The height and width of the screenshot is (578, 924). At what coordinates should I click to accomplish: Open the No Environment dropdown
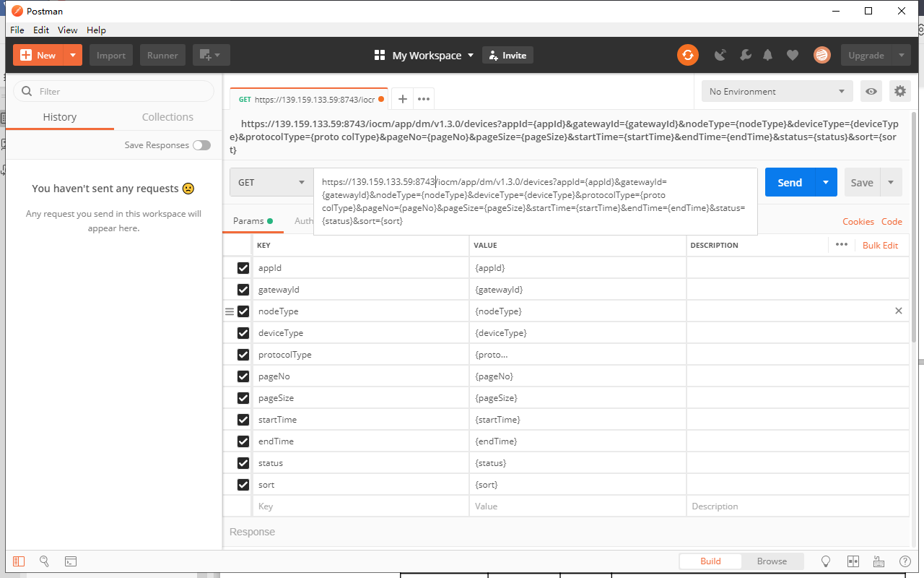pos(777,91)
